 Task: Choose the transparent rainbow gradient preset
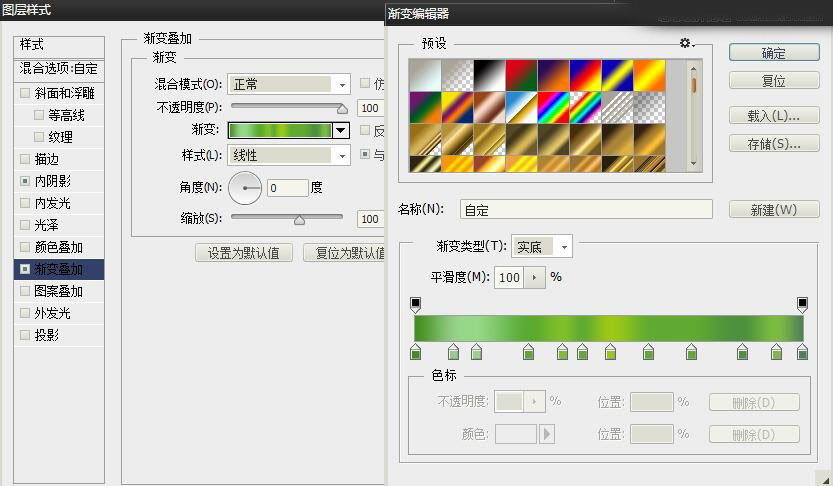click(585, 107)
